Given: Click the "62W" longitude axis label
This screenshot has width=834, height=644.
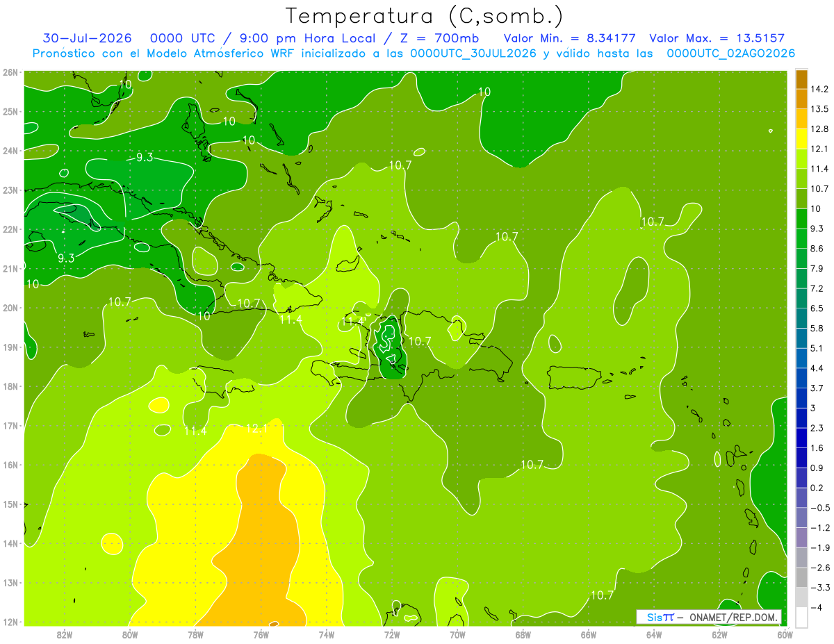Looking at the screenshot, I should pos(719,634).
